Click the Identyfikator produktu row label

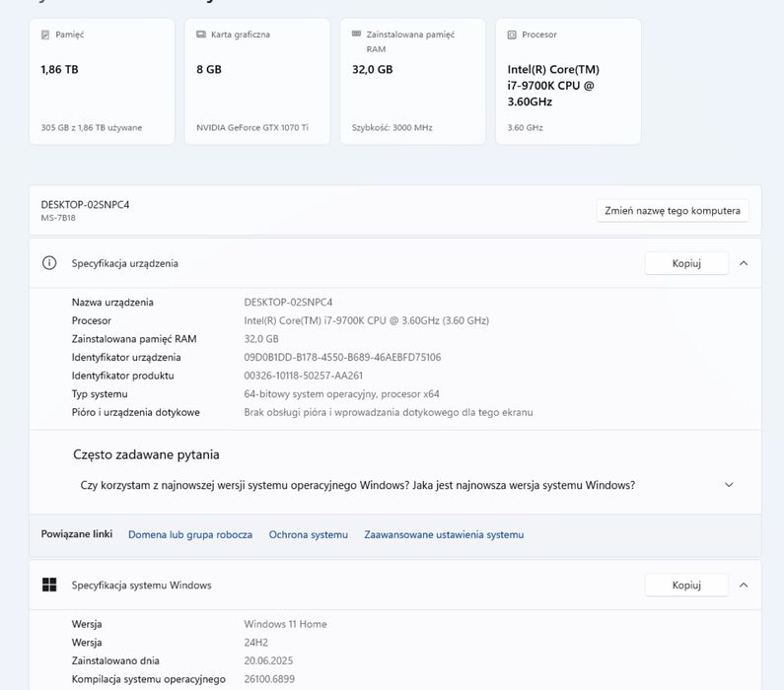click(122, 376)
